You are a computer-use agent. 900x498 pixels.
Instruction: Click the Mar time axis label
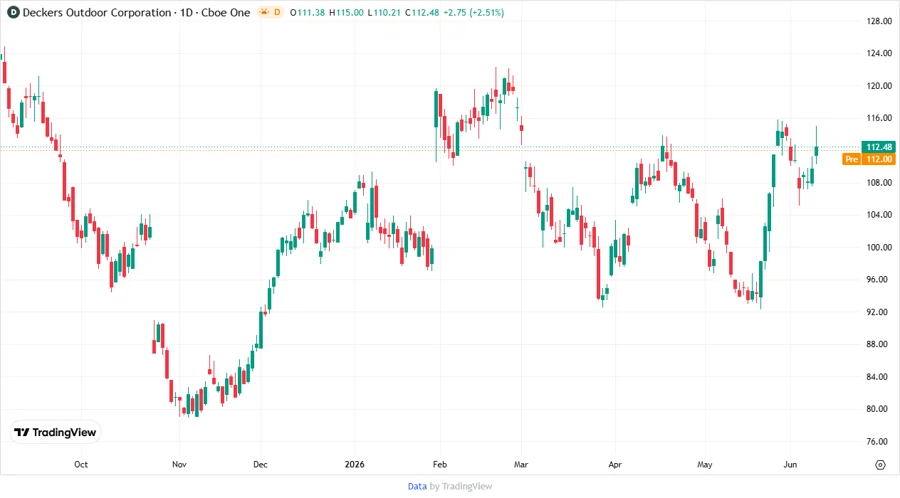(x=521, y=465)
